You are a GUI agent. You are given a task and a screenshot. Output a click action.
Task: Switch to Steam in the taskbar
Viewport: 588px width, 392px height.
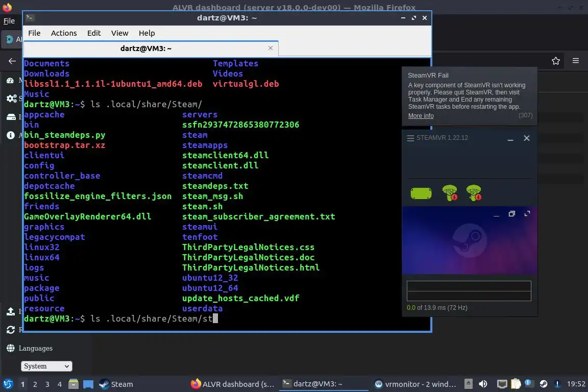tap(116, 384)
